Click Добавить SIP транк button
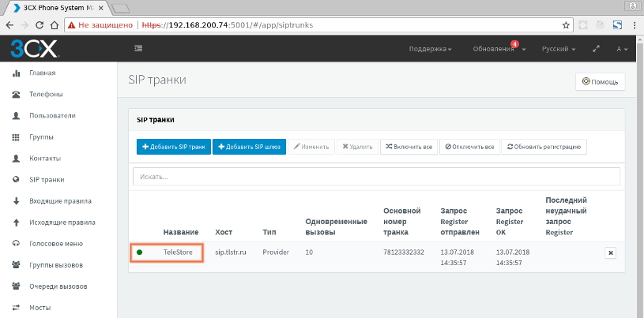 [174, 147]
